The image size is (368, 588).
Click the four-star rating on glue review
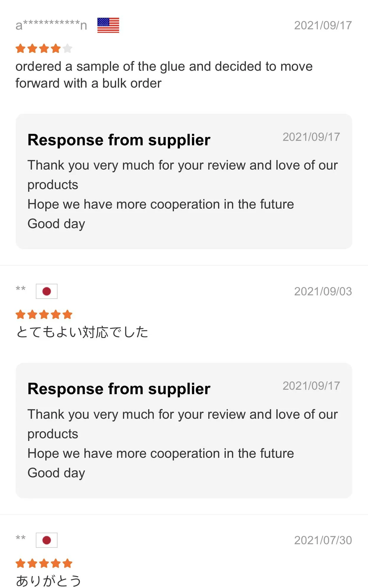tap(39, 48)
